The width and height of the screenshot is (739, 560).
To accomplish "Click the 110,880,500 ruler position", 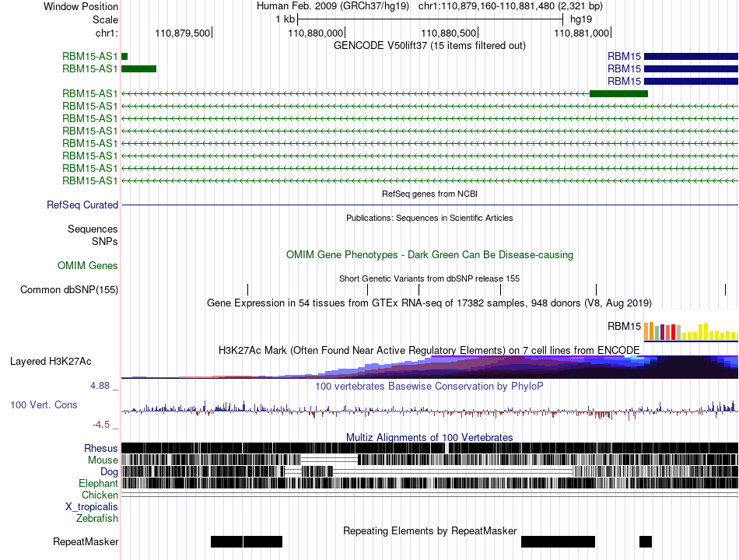I will [x=448, y=33].
